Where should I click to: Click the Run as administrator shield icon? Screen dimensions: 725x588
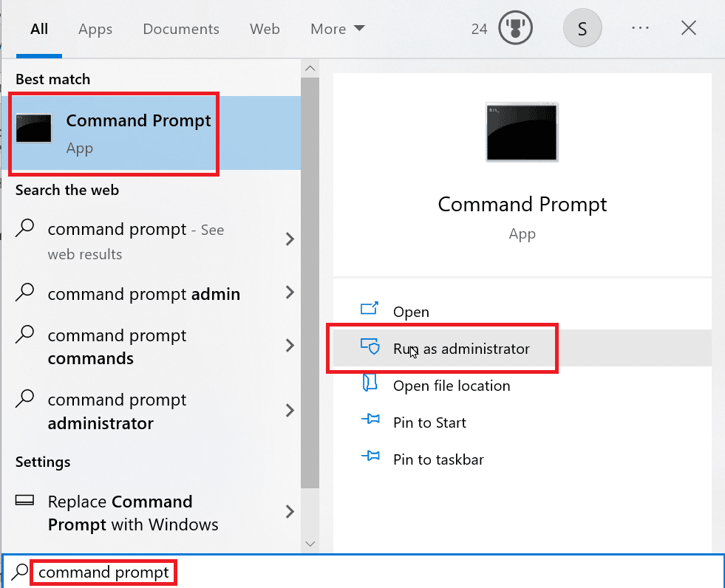(370, 346)
